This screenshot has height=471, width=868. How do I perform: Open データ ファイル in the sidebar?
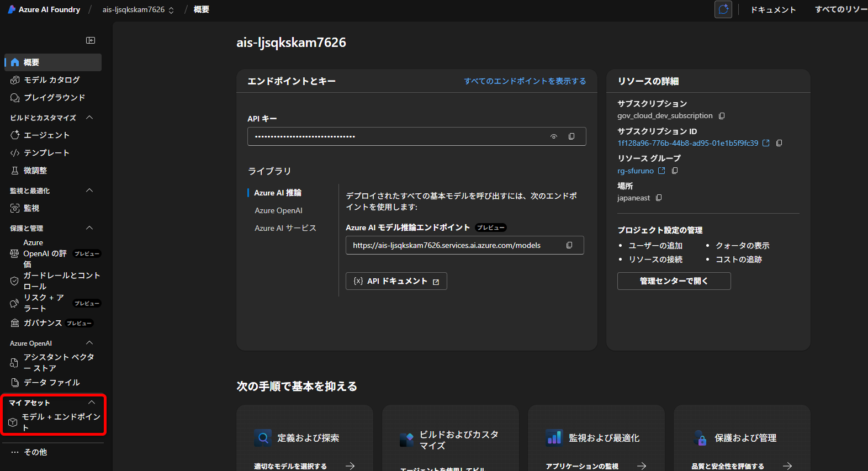tap(53, 383)
